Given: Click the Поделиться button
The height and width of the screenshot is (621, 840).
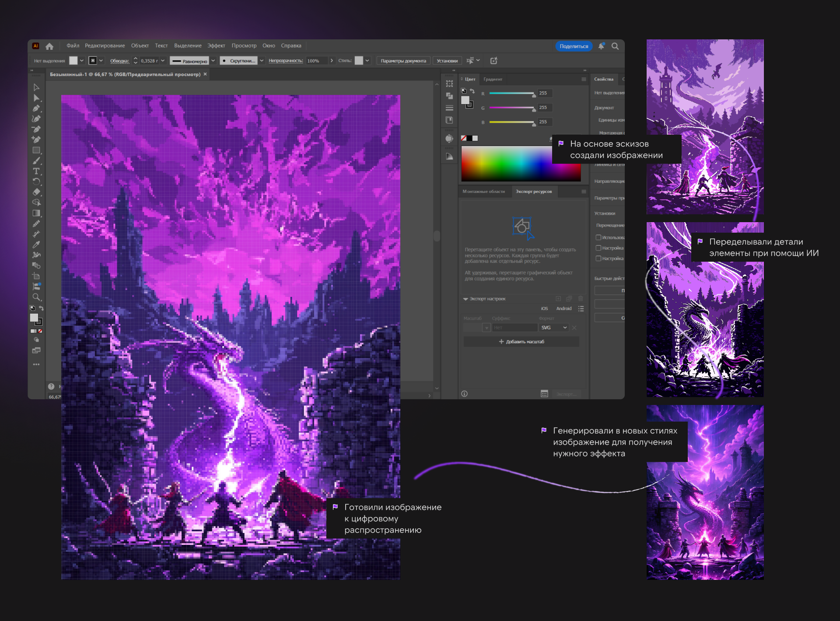Looking at the screenshot, I should click(574, 46).
